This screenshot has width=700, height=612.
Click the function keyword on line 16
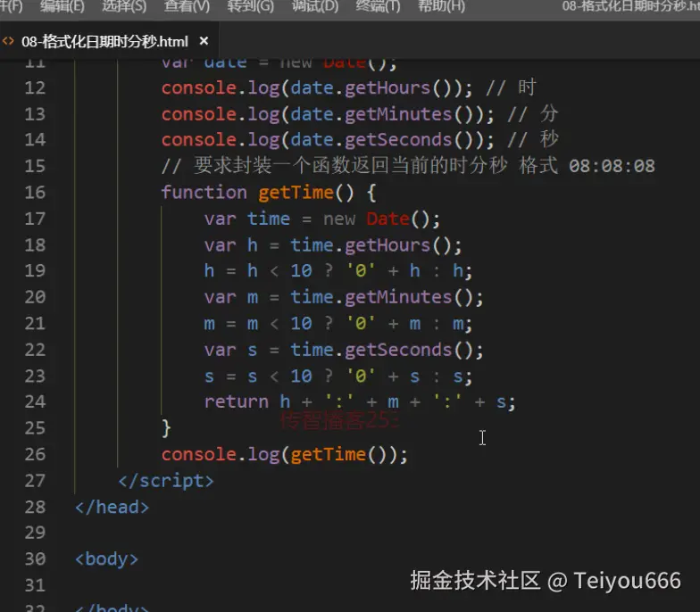[204, 193]
